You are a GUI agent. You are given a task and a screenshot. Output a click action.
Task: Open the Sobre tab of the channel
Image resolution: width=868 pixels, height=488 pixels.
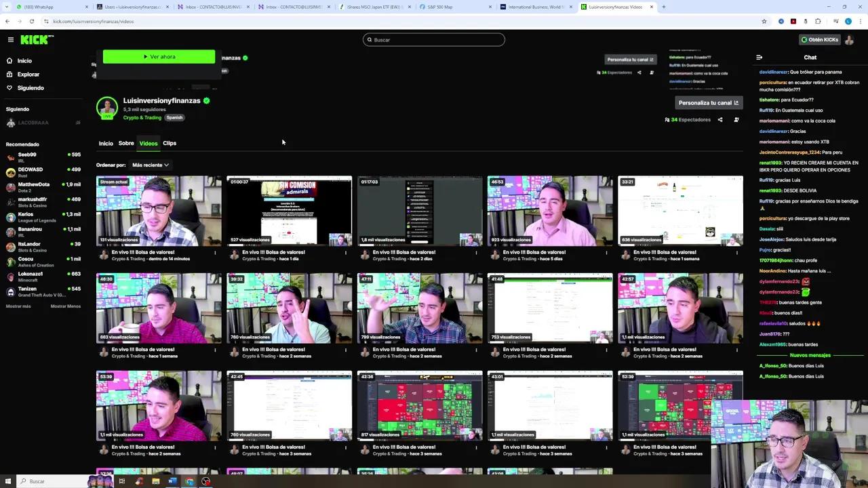tap(125, 143)
